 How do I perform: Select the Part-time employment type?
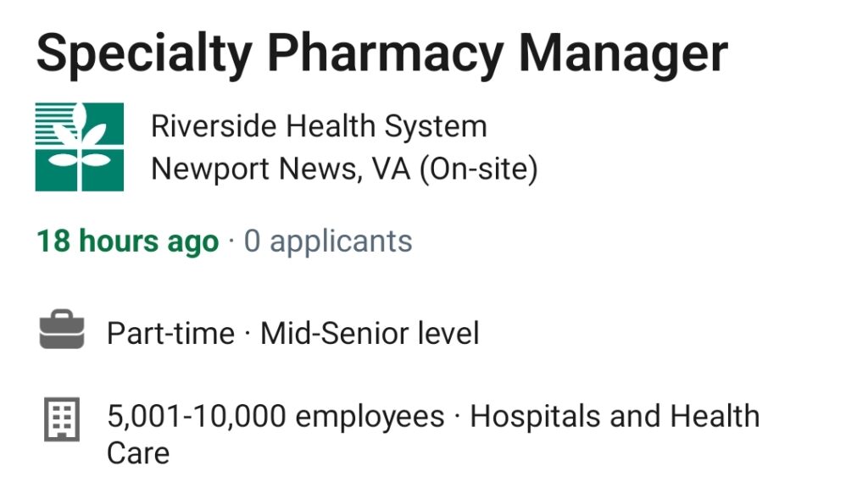(171, 334)
